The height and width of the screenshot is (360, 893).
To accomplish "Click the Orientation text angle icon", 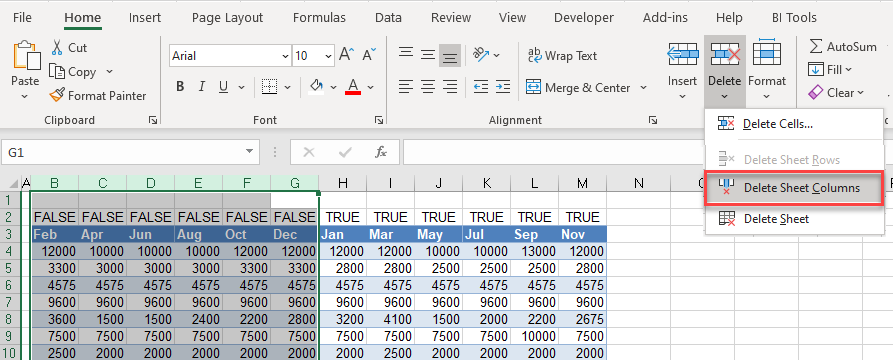I will click(481, 55).
